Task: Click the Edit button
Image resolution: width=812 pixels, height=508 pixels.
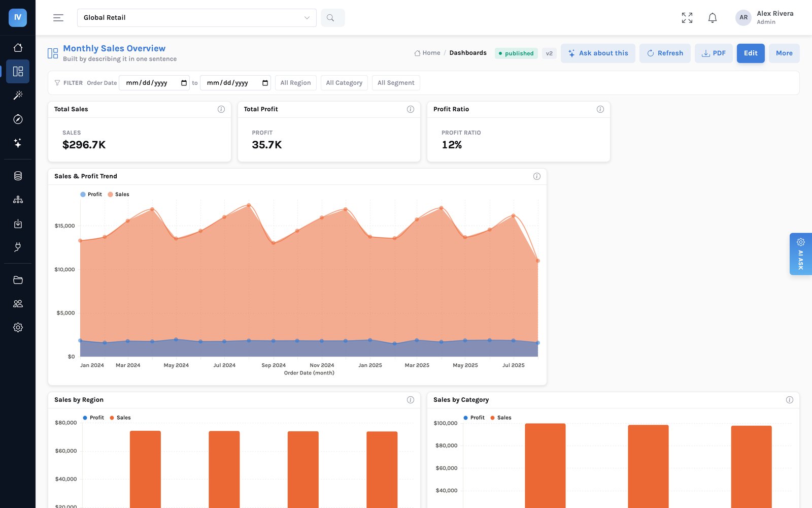Action: (x=751, y=53)
